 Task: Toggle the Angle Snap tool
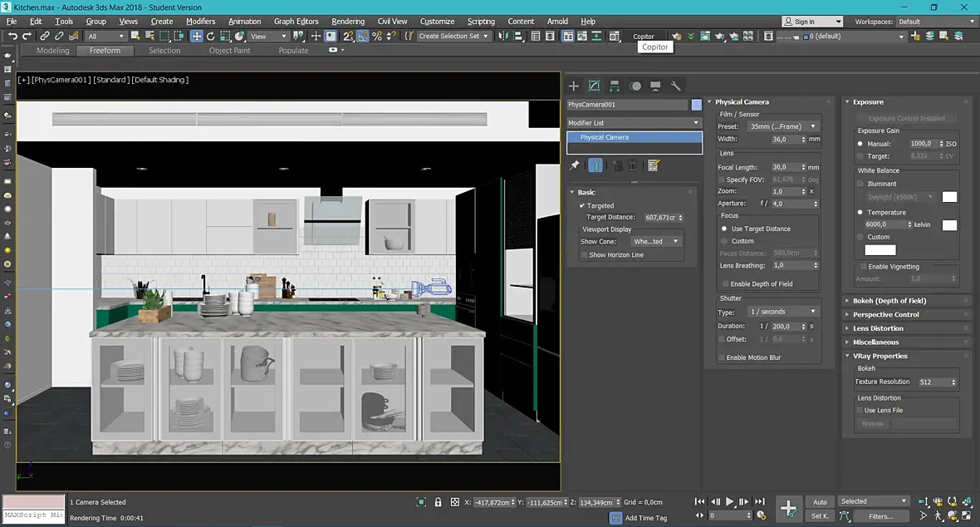[363, 37]
